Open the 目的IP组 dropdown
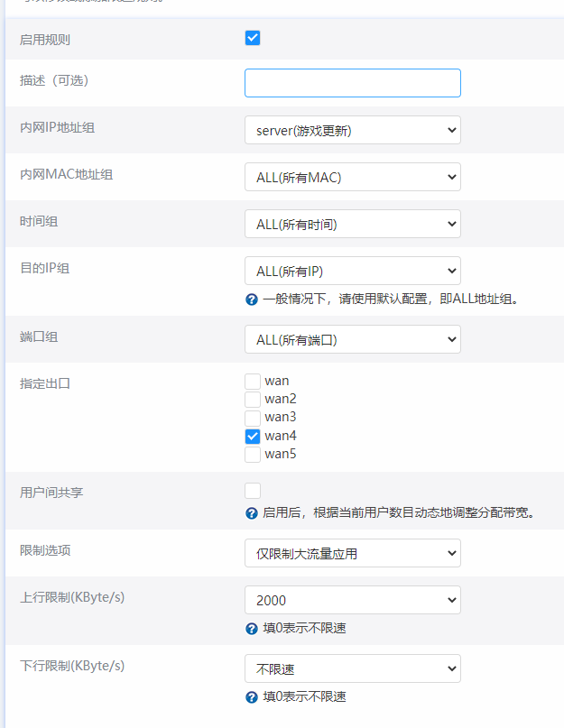This screenshot has height=728, width=564. click(x=352, y=271)
